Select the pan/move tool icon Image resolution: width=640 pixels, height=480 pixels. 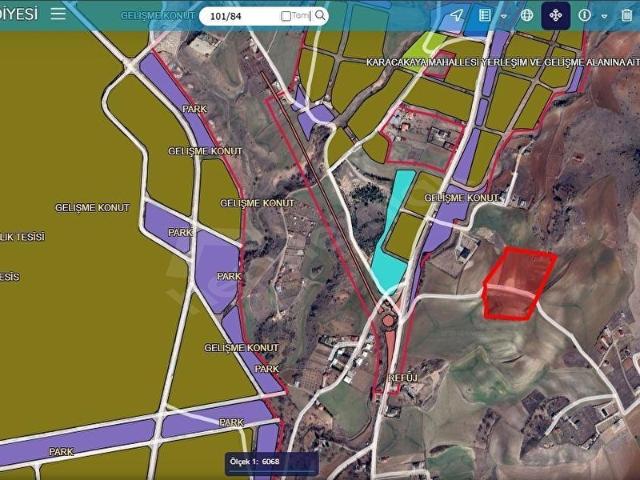point(556,16)
